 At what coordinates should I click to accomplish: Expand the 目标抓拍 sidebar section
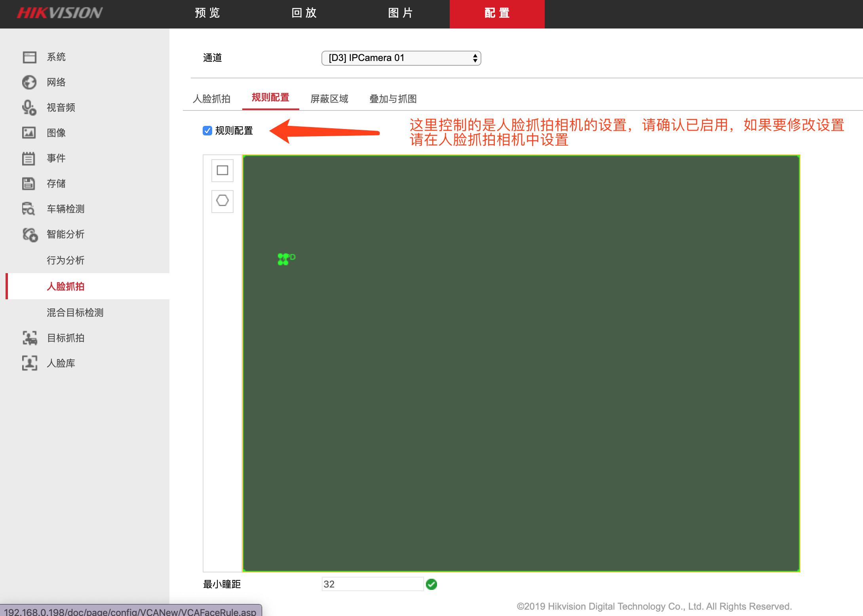point(65,338)
